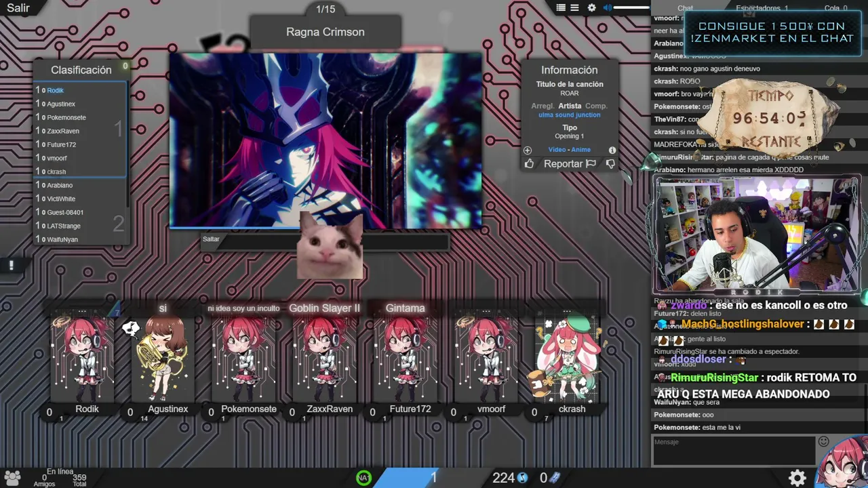The width and height of the screenshot is (868, 488).
Task: Click the Mensaje chat input field
Action: click(734, 451)
